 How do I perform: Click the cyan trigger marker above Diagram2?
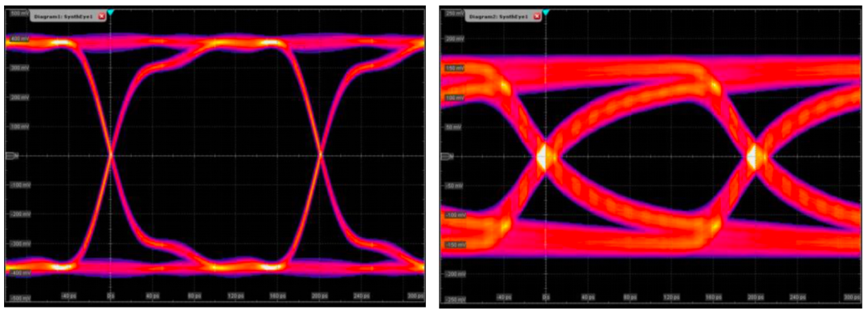tap(546, 12)
